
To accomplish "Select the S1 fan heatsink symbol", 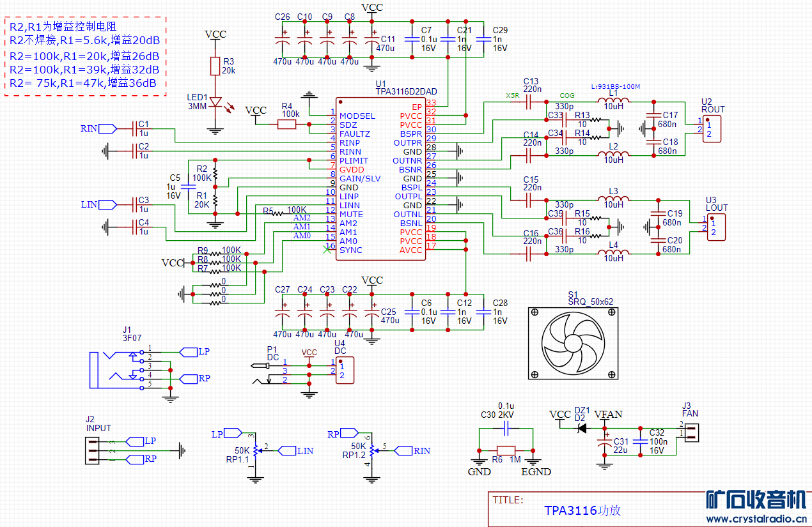I will tap(574, 343).
